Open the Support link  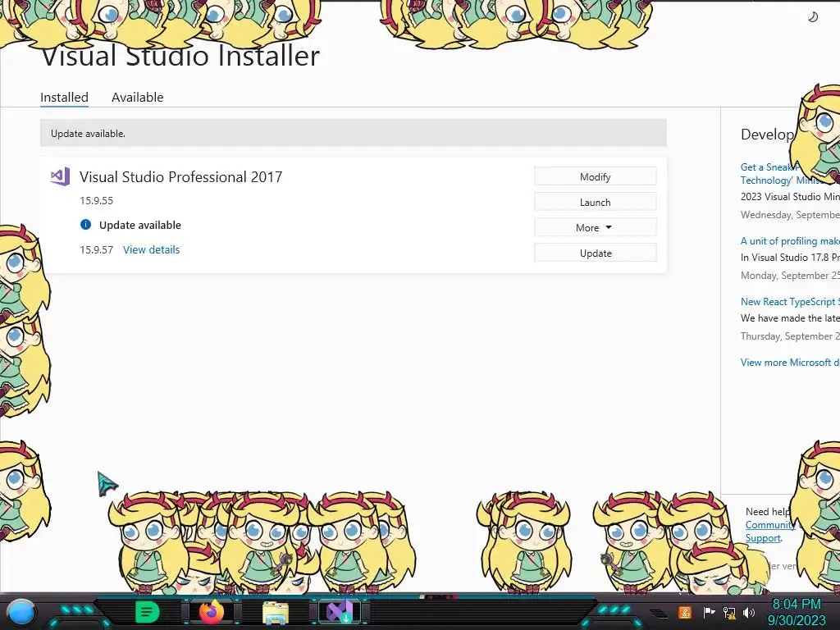[763, 538]
